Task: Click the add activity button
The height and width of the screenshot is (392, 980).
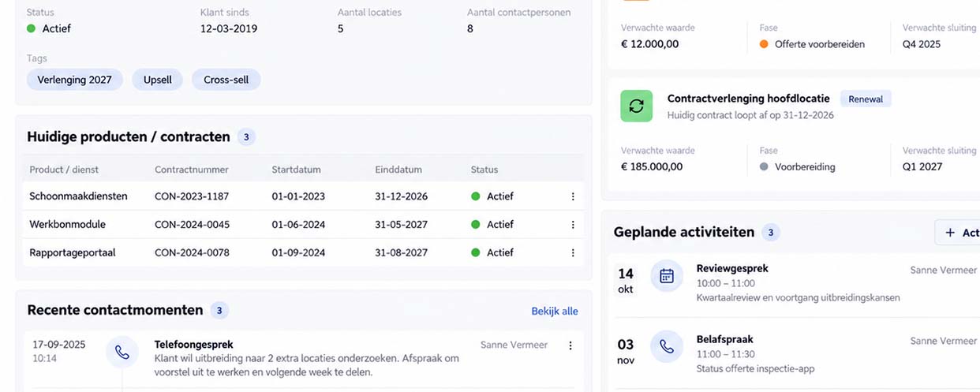Action: (958, 233)
